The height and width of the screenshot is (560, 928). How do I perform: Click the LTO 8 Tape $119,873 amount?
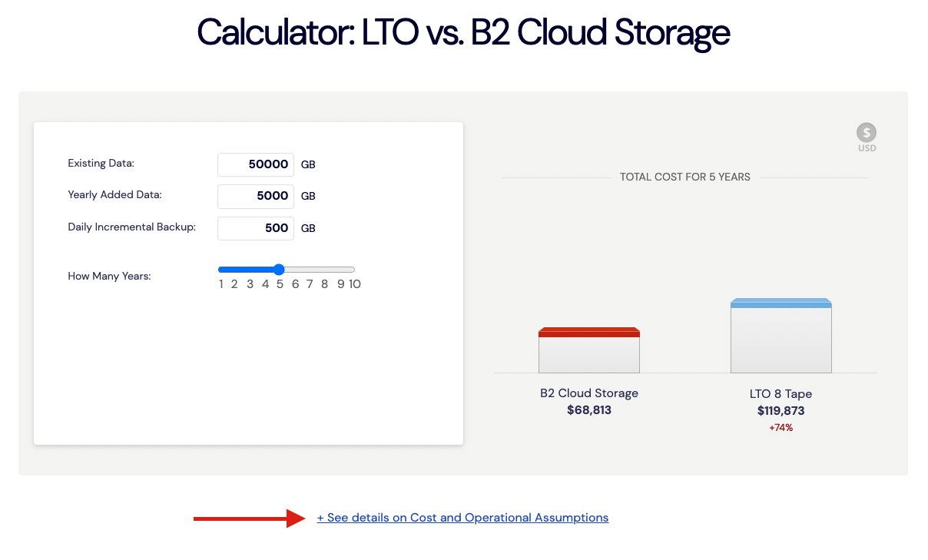pos(781,411)
